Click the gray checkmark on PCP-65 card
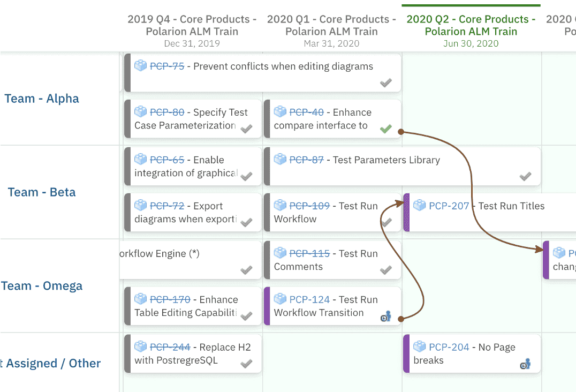The width and height of the screenshot is (576, 392). [x=246, y=176]
